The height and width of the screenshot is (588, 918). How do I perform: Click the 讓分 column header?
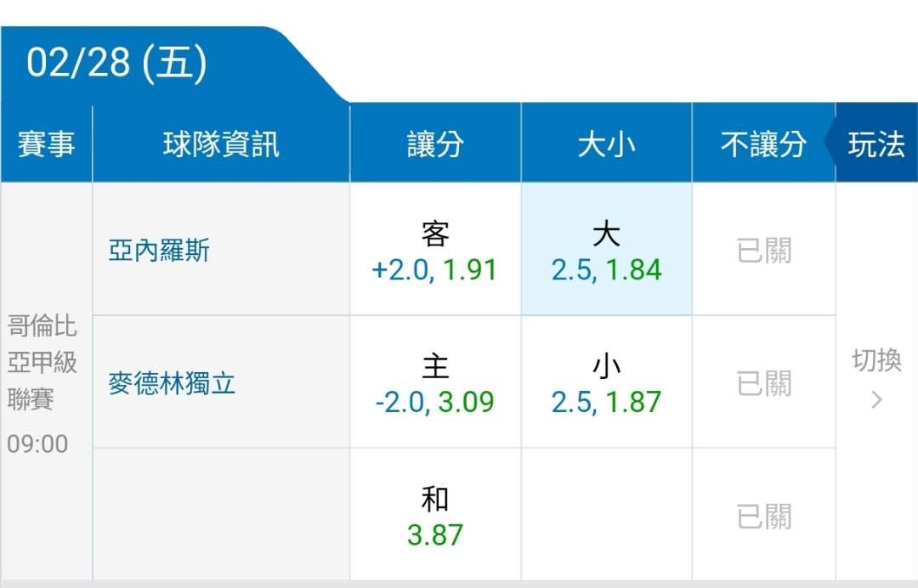434,144
